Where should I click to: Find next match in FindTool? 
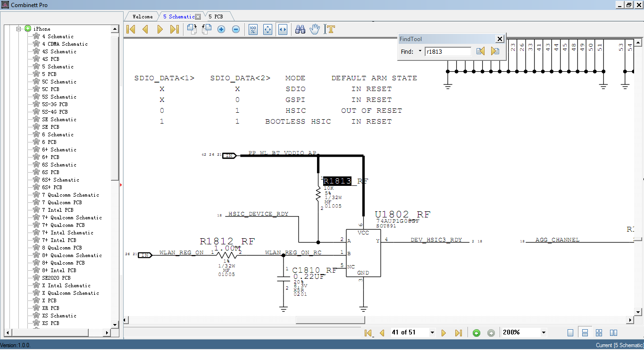coord(495,51)
